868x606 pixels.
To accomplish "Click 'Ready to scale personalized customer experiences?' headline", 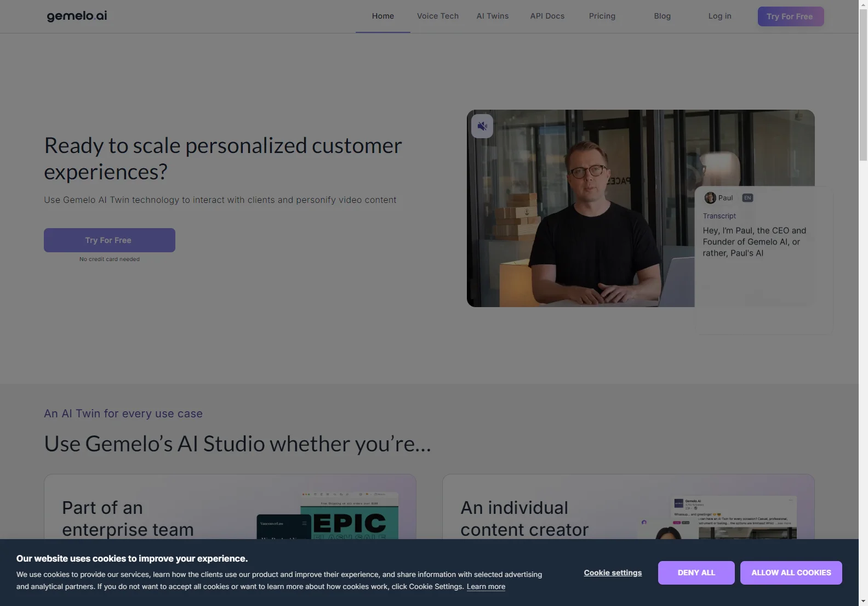I will pos(223,158).
